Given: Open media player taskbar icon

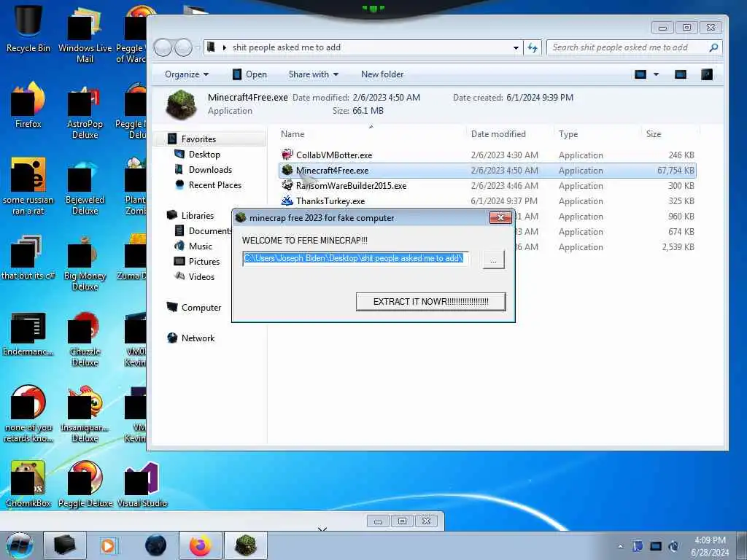Looking at the screenshot, I should click(x=108, y=545).
